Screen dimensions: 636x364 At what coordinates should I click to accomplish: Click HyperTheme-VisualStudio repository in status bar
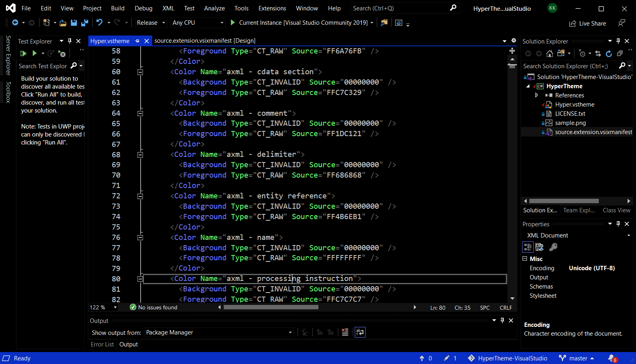point(507,358)
